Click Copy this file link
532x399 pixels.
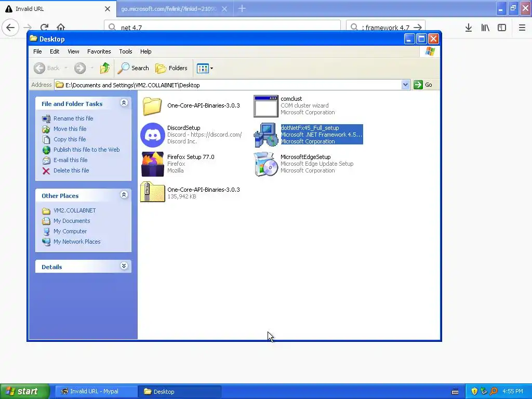tap(70, 139)
